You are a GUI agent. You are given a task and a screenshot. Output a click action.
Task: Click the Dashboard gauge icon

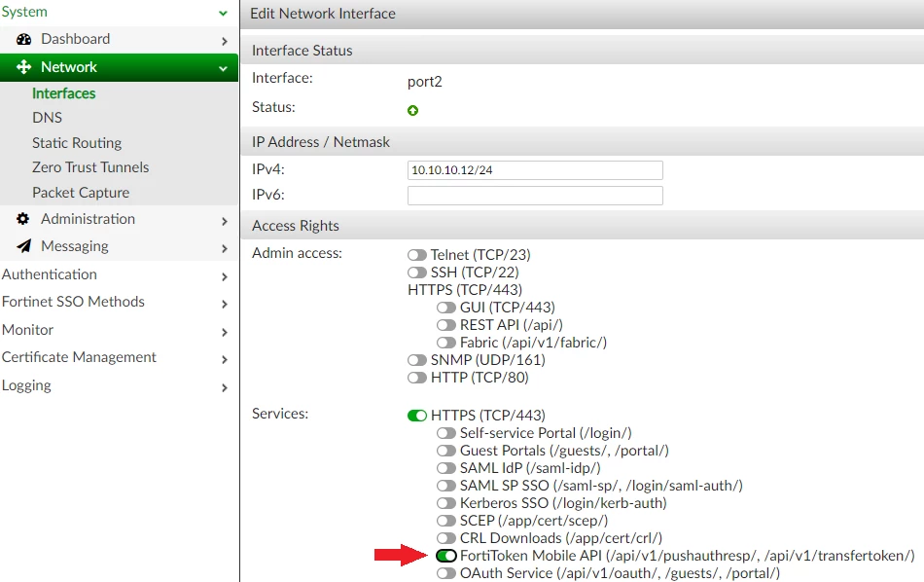[23, 40]
